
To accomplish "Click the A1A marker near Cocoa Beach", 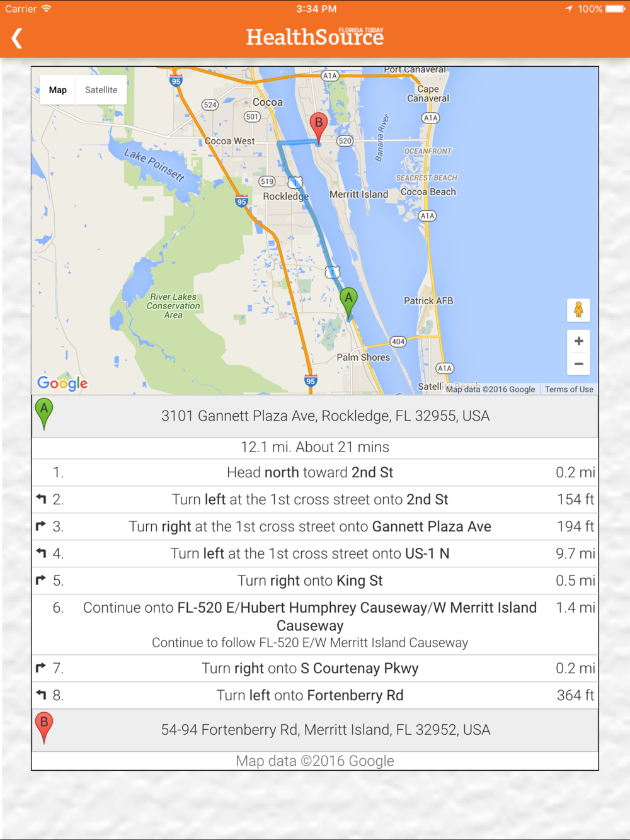I will (428, 216).
